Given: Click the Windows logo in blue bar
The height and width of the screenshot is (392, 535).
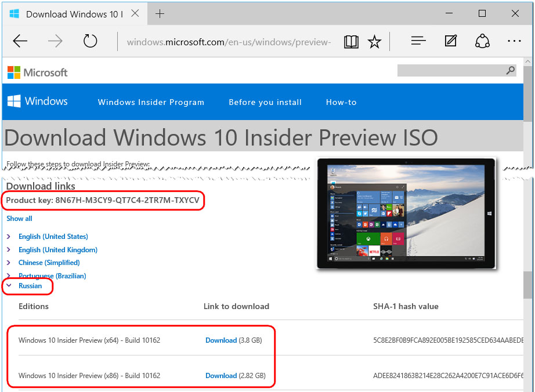Looking at the screenshot, I should 38,101.
